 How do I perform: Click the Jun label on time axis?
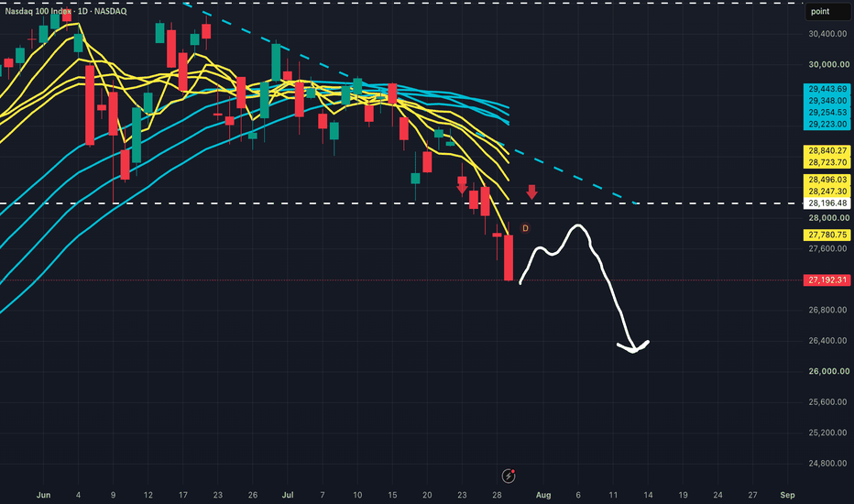pos(44,495)
